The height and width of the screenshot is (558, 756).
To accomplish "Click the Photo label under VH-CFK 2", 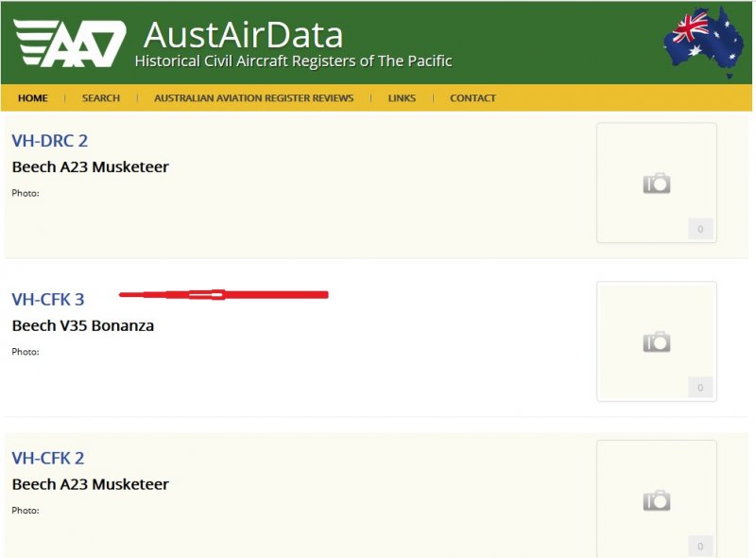I will [26, 510].
